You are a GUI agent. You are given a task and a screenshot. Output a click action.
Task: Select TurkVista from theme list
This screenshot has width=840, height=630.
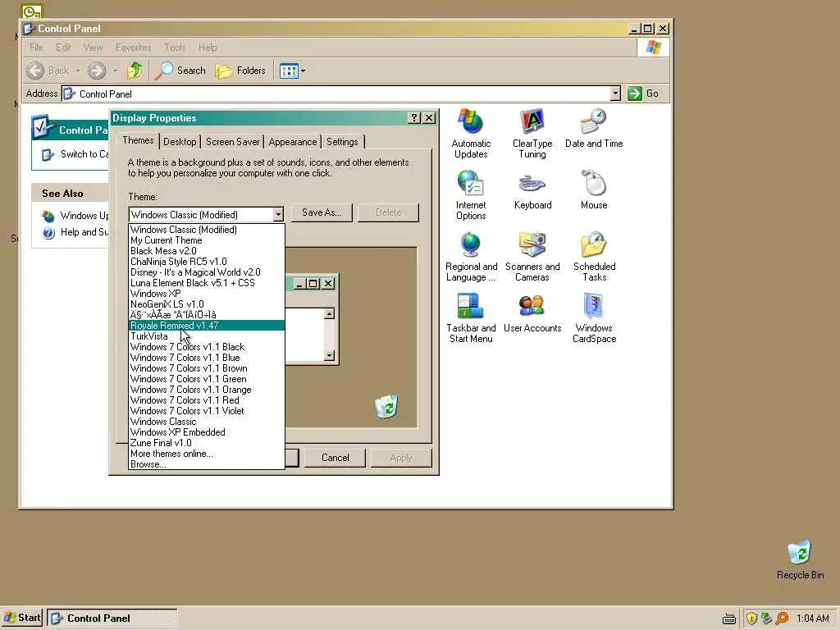pos(206,336)
